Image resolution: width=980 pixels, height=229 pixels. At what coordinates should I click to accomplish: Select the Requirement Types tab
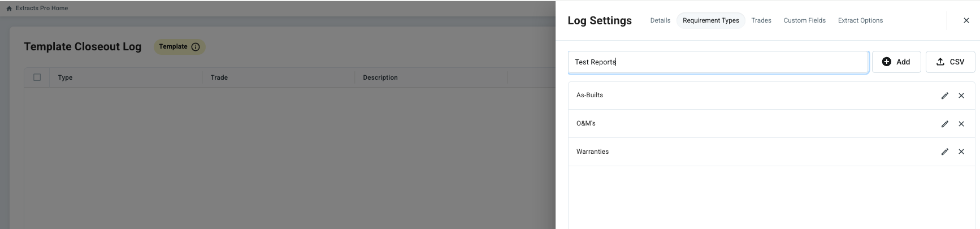710,20
